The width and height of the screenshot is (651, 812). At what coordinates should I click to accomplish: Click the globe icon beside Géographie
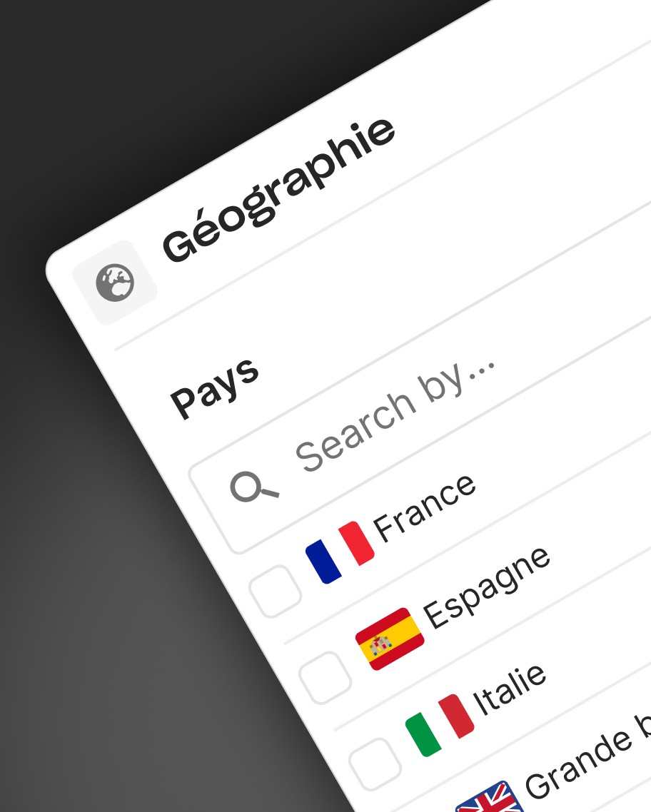(x=115, y=283)
